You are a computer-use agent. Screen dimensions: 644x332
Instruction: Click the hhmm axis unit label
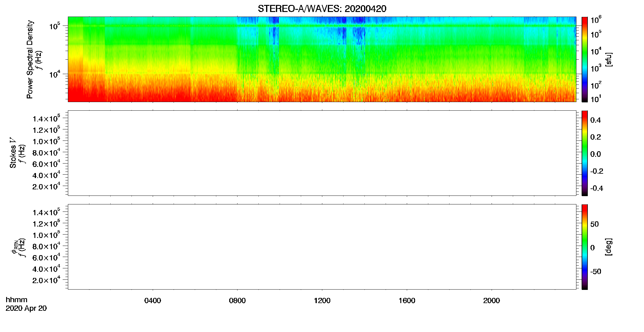(x=17, y=300)
